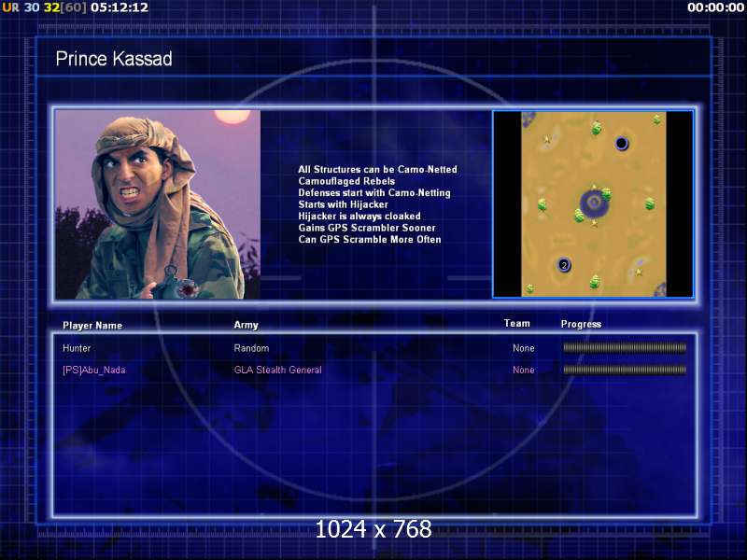Click the Prince Kassad general portrait
Screen dimensions: 747x560
(158, 204)
